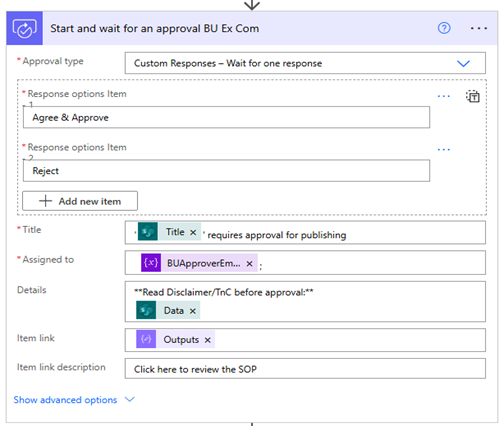Image resolution: width=504 pixels, height=426 pixels.
Task: Click the BUApproverEm variable icon
Action: 151,263
